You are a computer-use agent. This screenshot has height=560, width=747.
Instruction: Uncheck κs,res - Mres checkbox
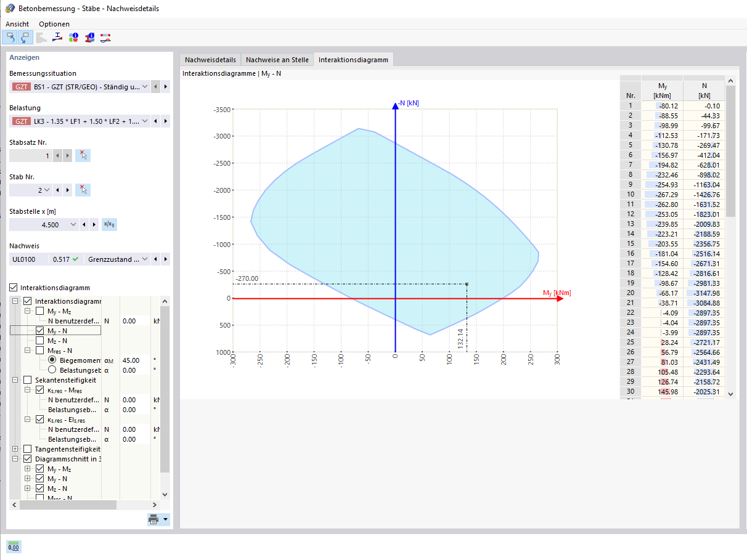pos(40,390)
